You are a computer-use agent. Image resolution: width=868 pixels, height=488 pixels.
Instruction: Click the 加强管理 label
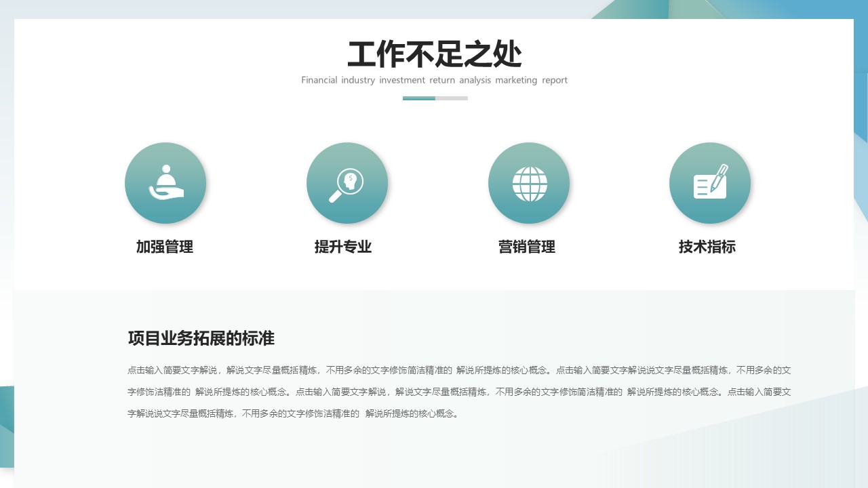point(165,247)
